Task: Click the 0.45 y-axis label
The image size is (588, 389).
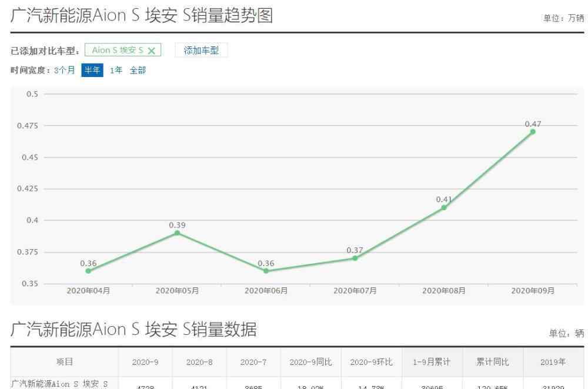Action: pos(30,157)
